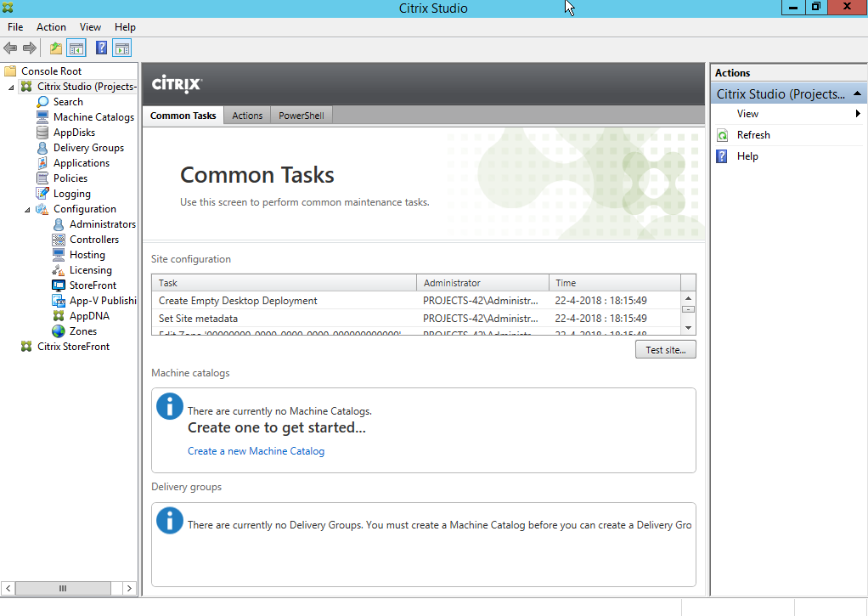
Task: Select the Citrix StoreFront tree item label
Action: (x=74, y=346)
